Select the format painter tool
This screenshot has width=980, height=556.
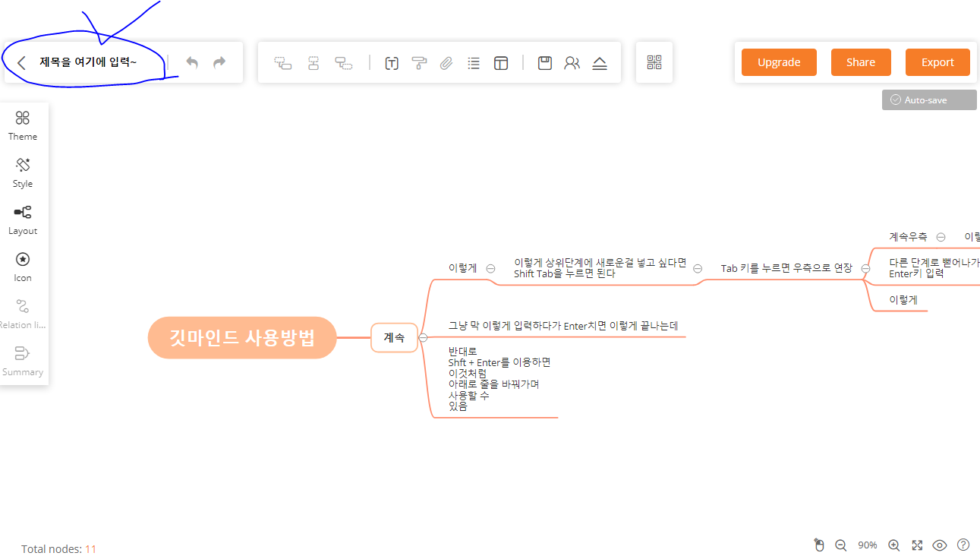pyautogui.click(x=419, y=63)
